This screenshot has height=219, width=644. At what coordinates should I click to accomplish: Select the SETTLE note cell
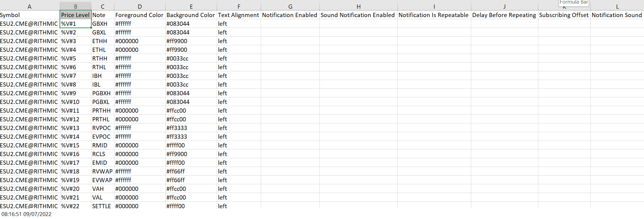103,206
